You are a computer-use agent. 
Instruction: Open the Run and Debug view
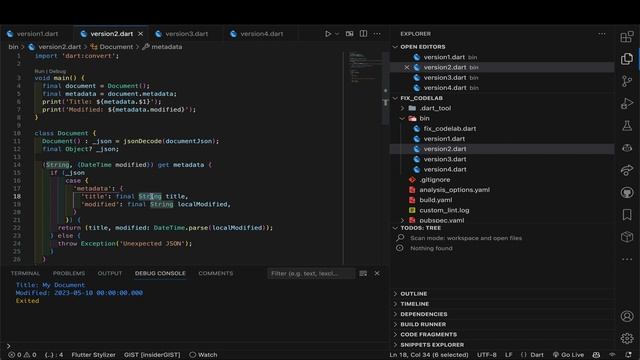point(627,103)
